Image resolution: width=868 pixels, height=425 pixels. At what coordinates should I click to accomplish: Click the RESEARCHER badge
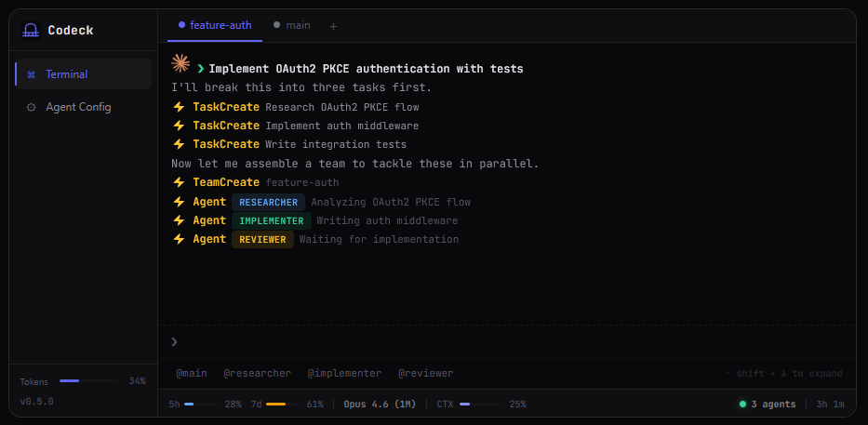269,202
